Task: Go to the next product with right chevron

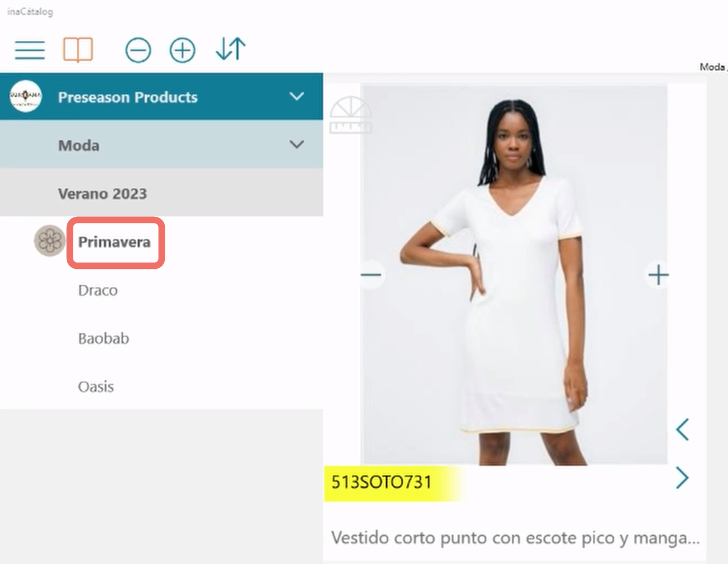Action: point(682,478)
